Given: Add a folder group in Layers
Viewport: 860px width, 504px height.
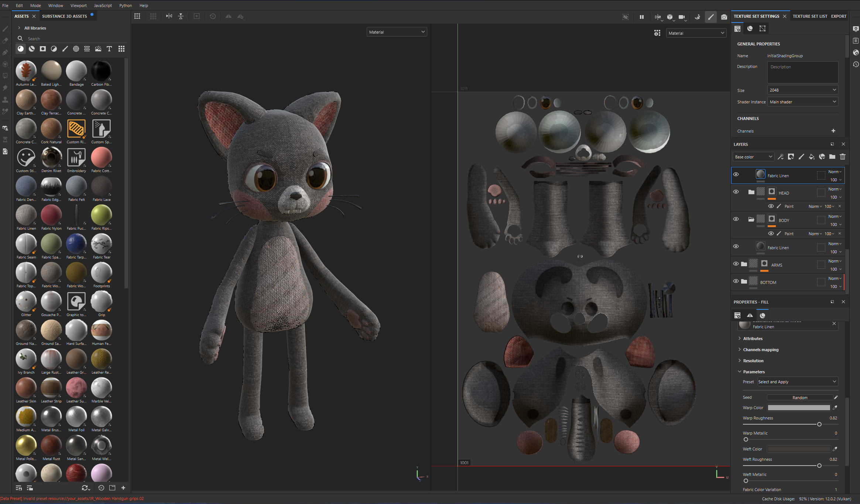Looking at the screenshot, I should tap(832, 157).
